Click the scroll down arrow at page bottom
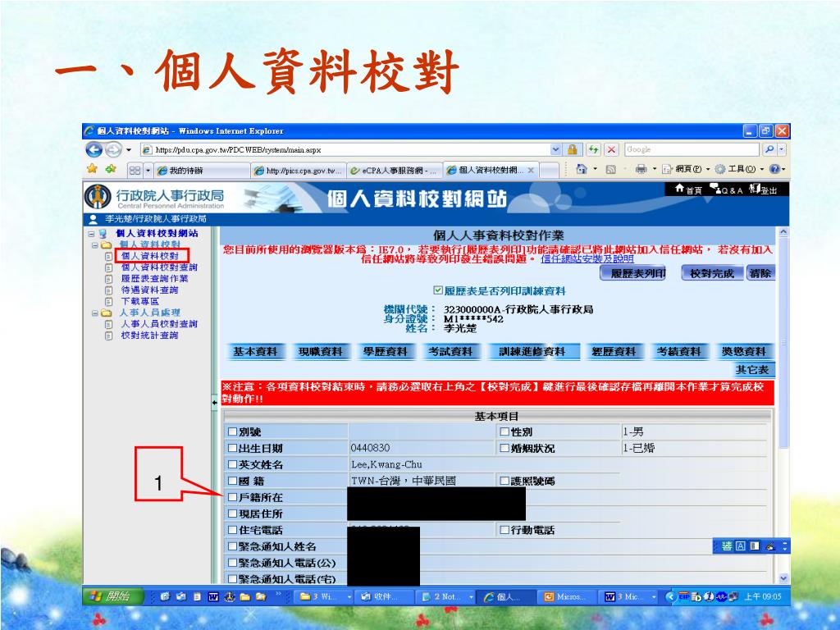Image resolution: width=840 pixels, height=630 pixels. [x=783, y=578]
